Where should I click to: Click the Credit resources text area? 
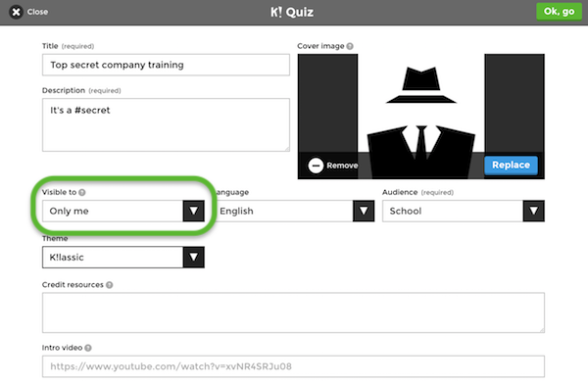[x=293, y=312]
